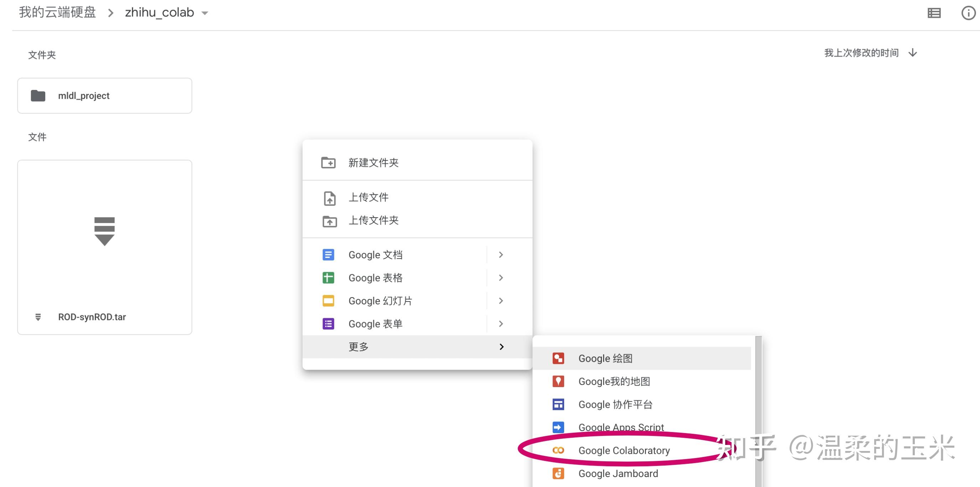This screenshot has height=487, width=980.
Task: Open Google Colaboratory from the submenu
Action: point(624,451)
